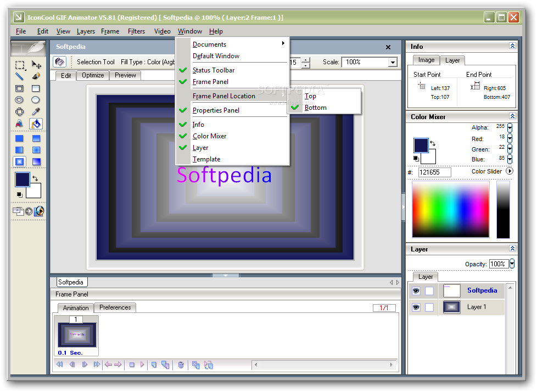Screen dimensions: 537x392
Task: Switch to the Optimize tab
Action: [93, 75]
